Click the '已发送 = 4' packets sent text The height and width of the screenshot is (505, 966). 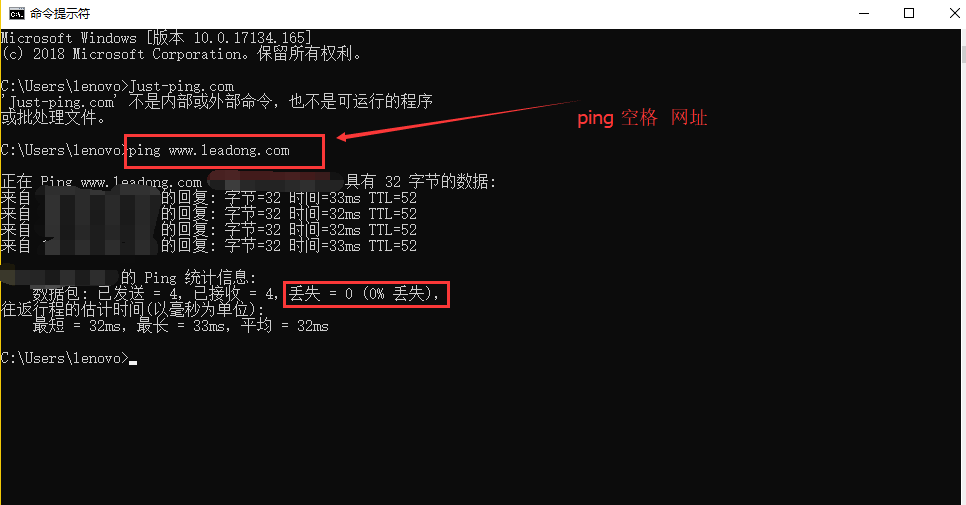139,294
